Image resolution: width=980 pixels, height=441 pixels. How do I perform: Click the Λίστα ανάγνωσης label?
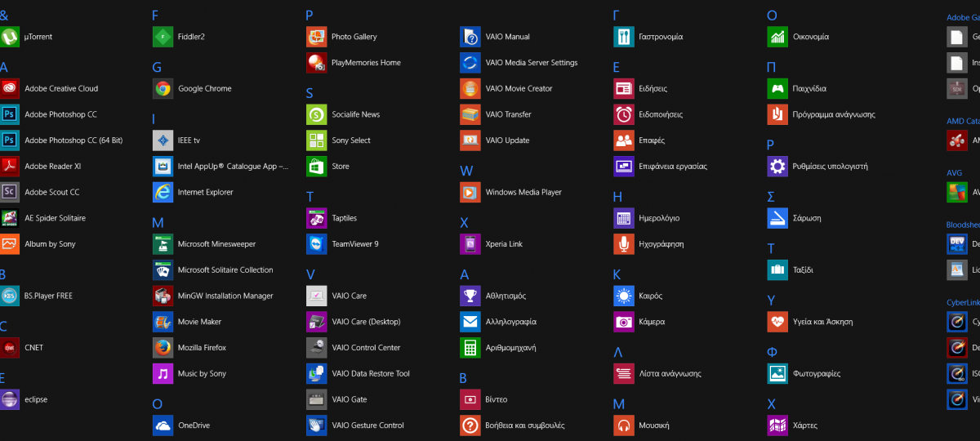click(670, 374)
